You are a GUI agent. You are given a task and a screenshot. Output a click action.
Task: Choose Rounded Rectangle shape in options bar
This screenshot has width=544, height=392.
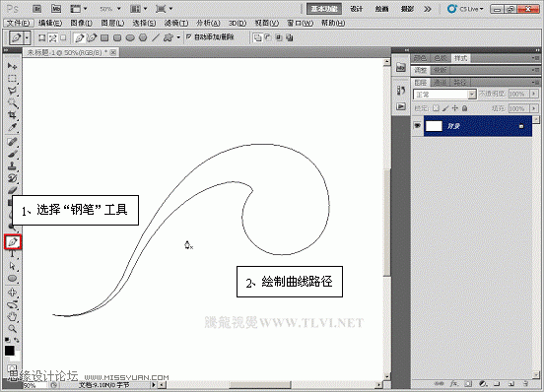pyautogui.click(x=117, y=37)
